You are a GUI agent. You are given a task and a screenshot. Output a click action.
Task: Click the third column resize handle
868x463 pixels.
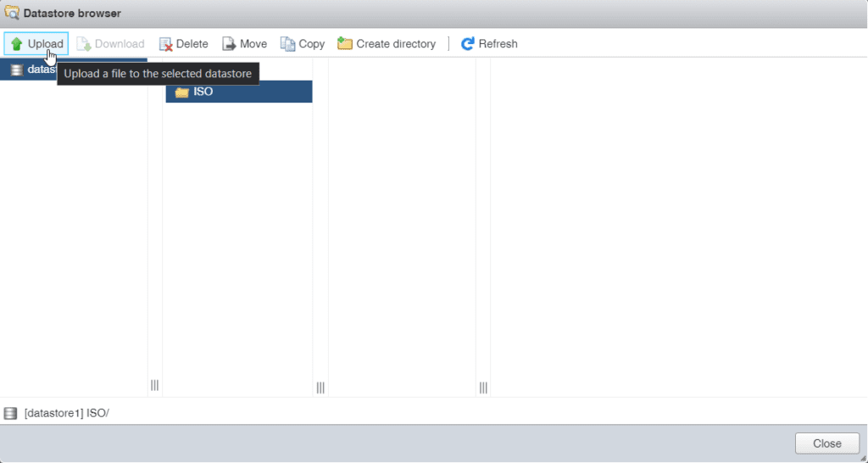pos(483,388)
